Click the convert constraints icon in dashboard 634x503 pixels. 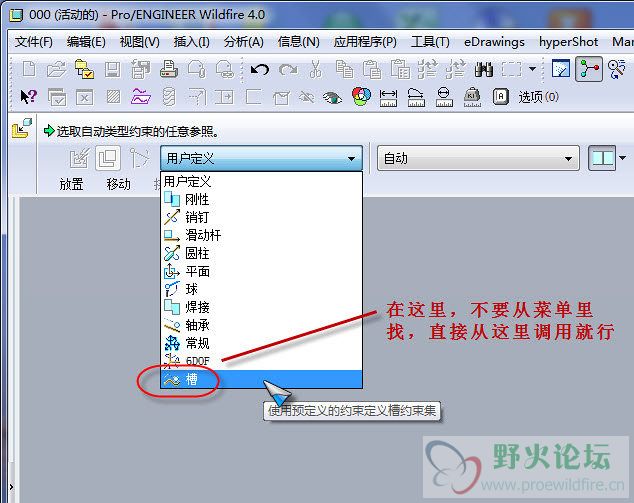tap(139, 158)
